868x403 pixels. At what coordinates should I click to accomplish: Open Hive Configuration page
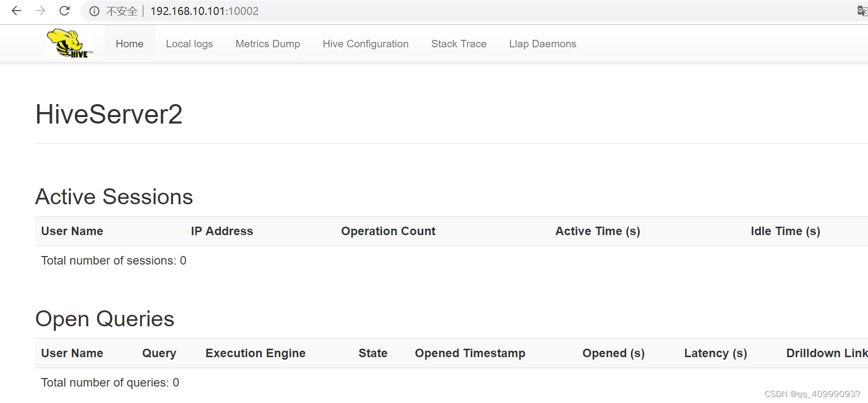pos(365,44)
